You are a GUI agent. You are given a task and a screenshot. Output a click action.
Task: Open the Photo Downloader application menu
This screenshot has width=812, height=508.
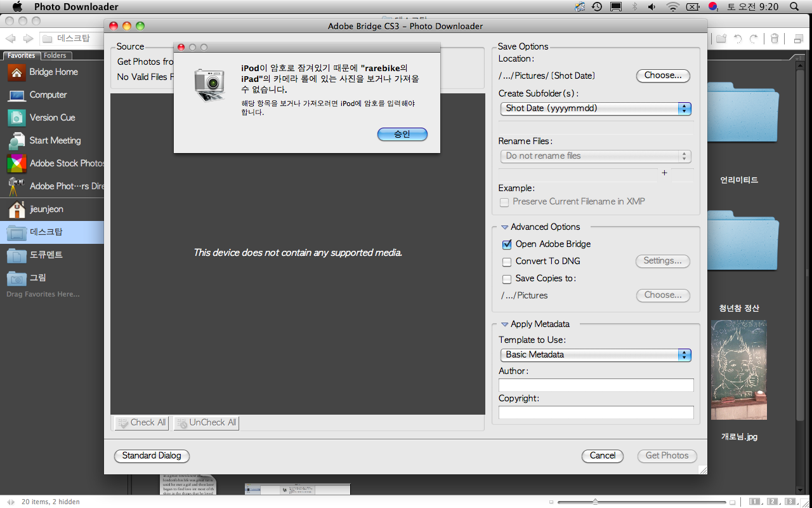tap(76, 7)
